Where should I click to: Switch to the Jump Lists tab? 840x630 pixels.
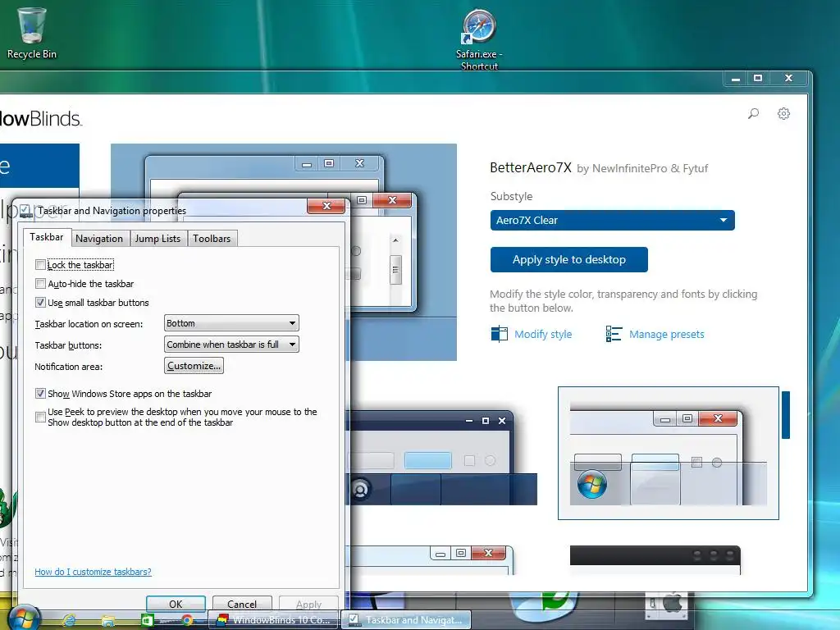click(x=157, y=239)
